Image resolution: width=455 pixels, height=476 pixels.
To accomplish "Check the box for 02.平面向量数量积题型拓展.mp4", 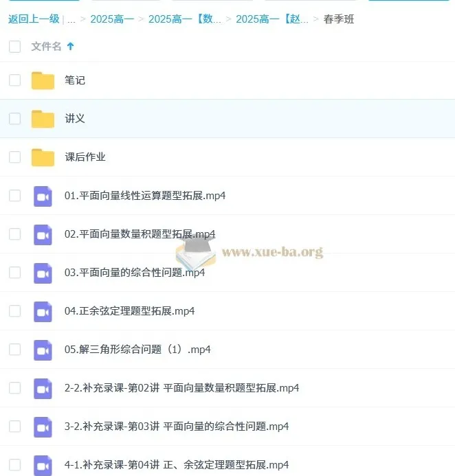I will click(15, 234).
